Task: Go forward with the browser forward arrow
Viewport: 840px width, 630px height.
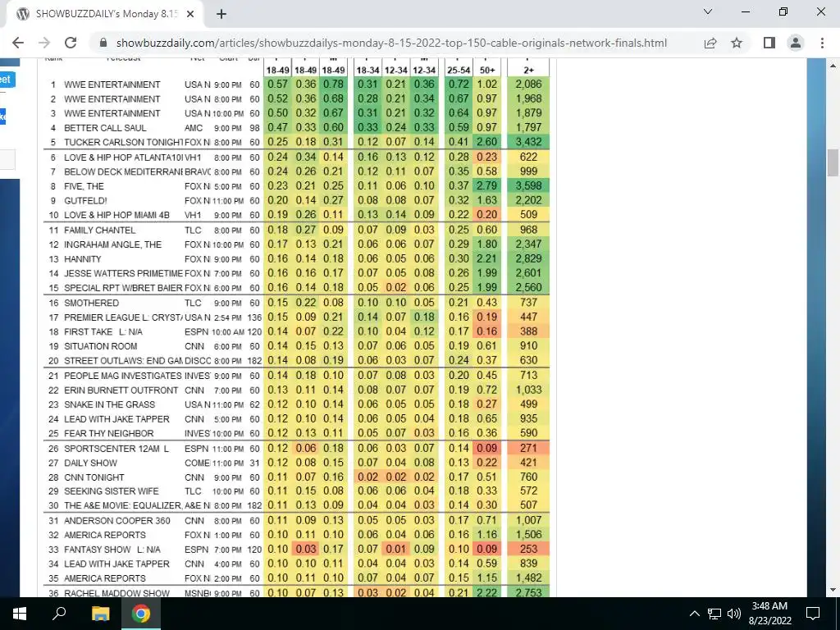Action: point(44,43)
